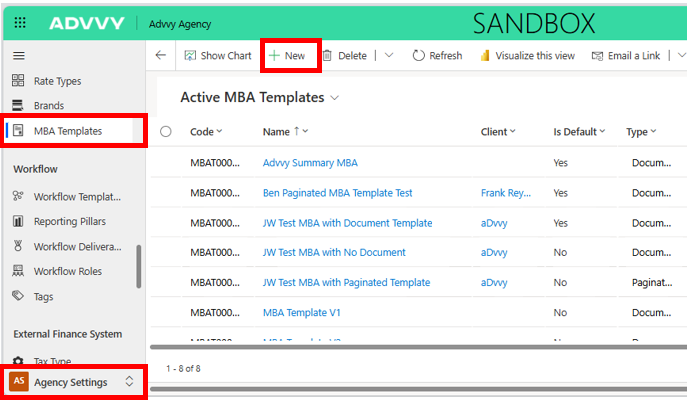Click the Workflow Templates sidebar icon

(18, 196)
